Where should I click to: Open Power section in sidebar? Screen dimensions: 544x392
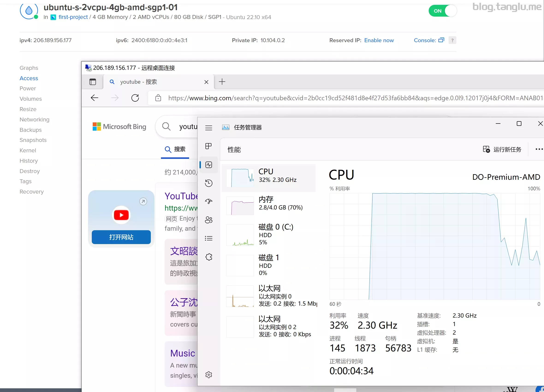tap(28, 88)
